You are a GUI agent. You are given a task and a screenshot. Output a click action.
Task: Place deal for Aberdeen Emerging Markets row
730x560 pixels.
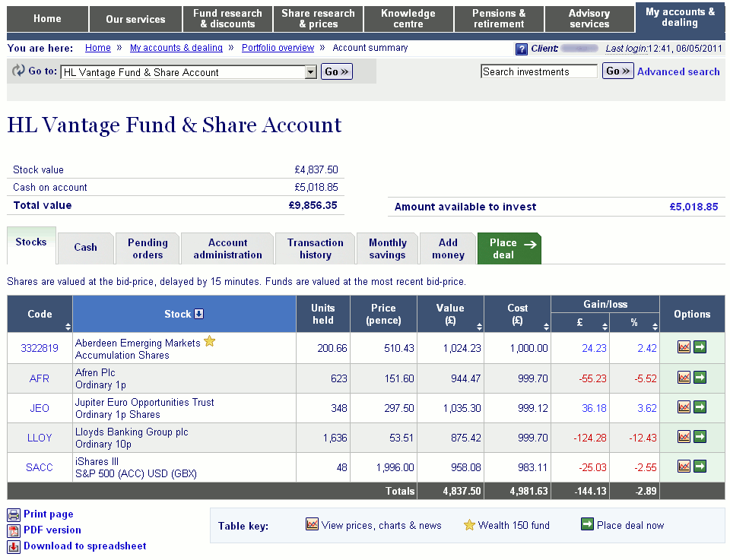point(700,347)
